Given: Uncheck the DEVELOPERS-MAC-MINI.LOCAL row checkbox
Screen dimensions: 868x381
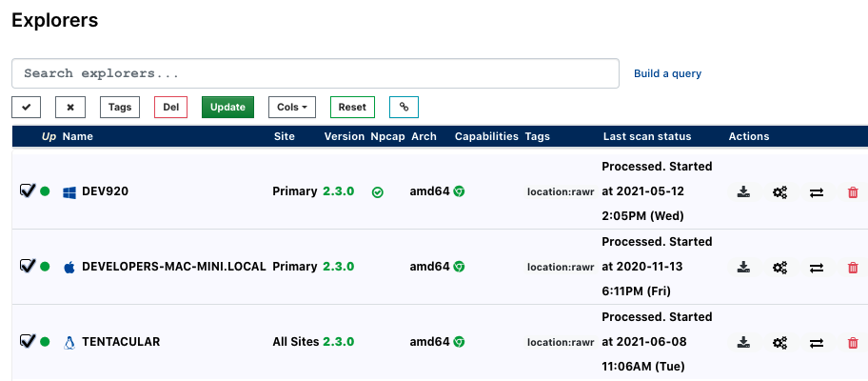Looking at the screenshot, I should 27,267.
